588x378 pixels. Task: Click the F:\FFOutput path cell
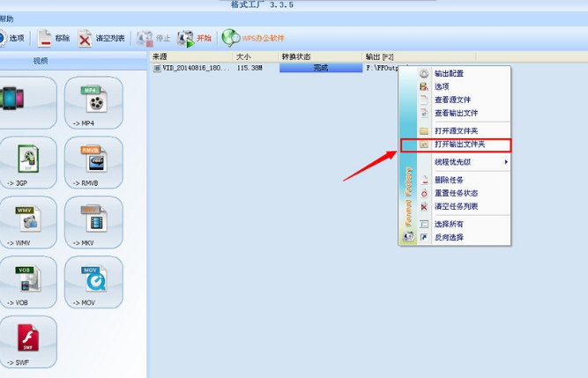(x=382, y=68)
